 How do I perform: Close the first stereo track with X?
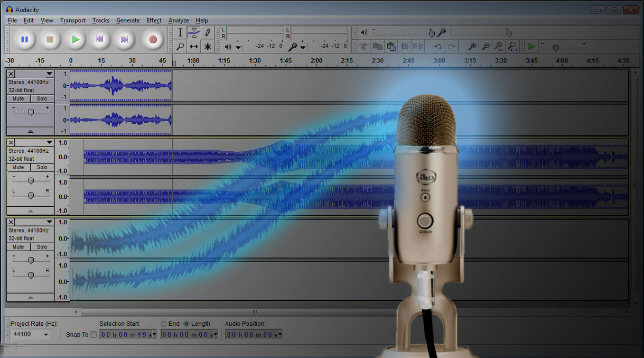coord(12,74)
